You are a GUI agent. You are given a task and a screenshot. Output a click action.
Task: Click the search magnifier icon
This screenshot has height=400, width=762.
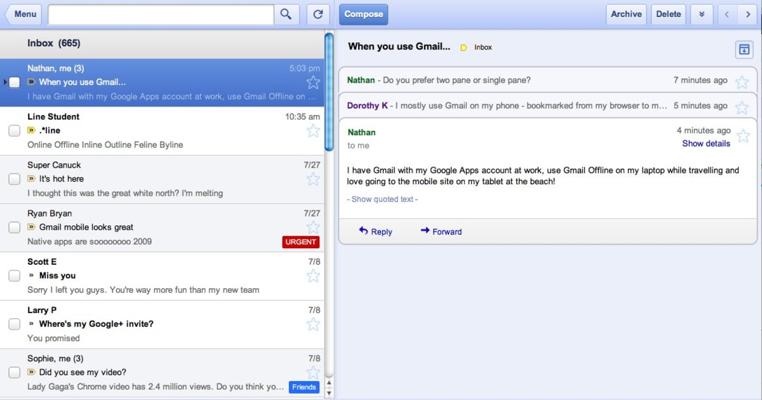pos(286,14)
